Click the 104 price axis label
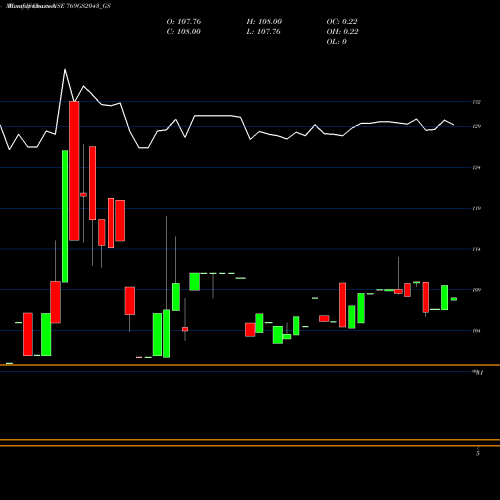The height and width of the screenshot is (500, 500). pos(477,331)
